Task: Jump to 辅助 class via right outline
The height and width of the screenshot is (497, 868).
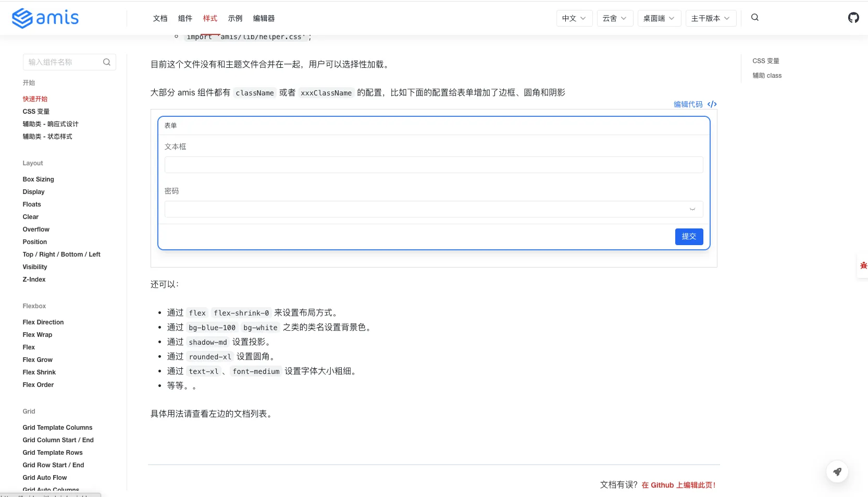Action: (x=766, y=75)
